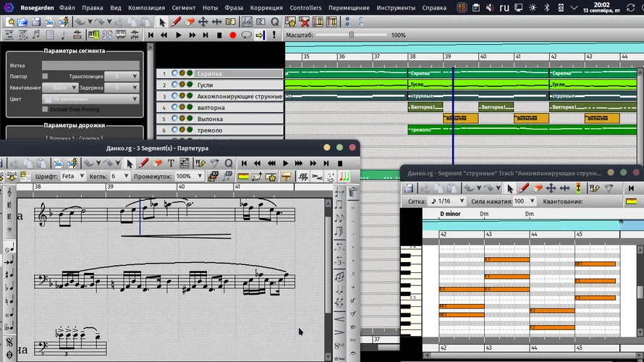Toggle the Повтор checkbox

pyautogui.click(x=45, y=76)
